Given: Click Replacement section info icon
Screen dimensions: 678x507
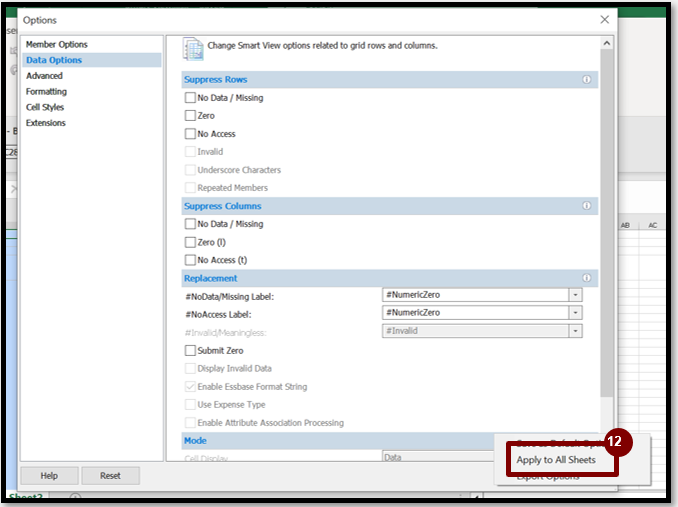Looking at the screenshot, I should click(586, 278).
